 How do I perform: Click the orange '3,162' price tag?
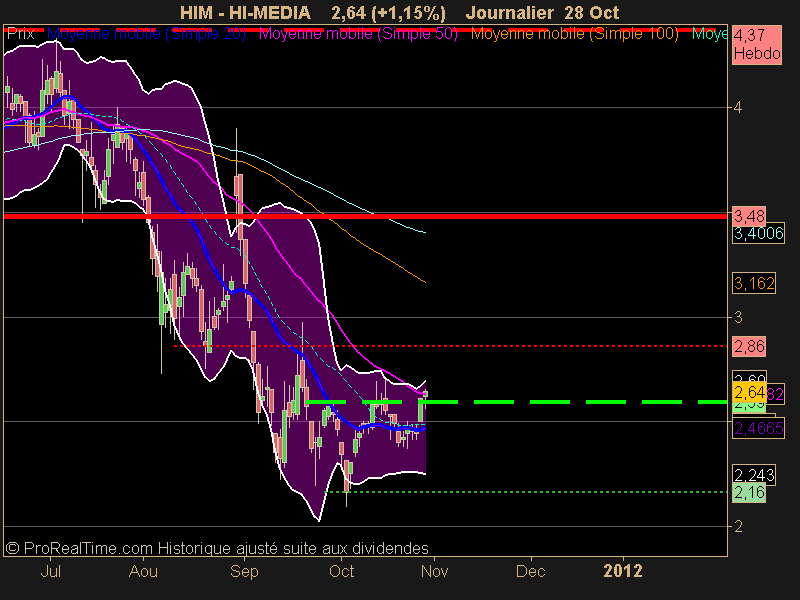tap(754, 283)
